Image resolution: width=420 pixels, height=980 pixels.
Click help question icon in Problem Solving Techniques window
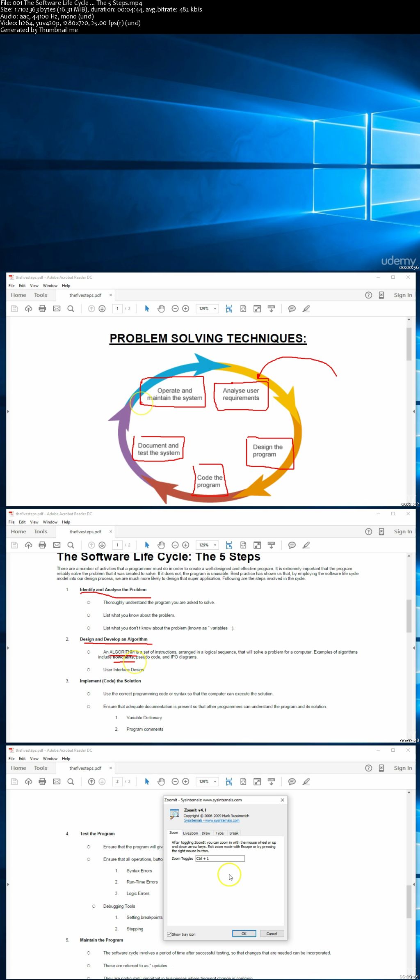pyautogui.click(x=369, y=295)
